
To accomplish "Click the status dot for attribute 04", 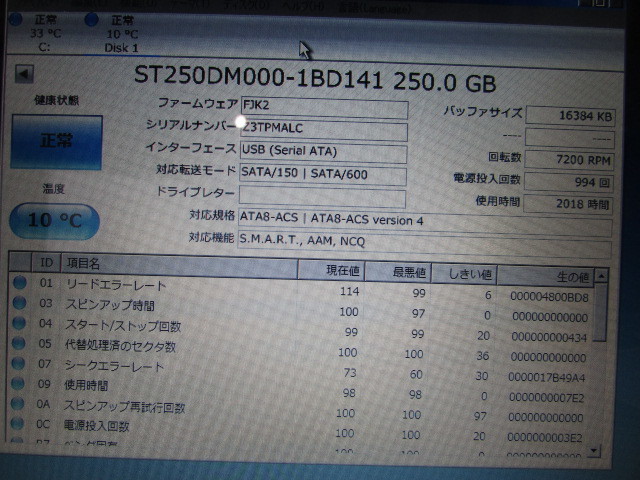I will click(19, 323).
